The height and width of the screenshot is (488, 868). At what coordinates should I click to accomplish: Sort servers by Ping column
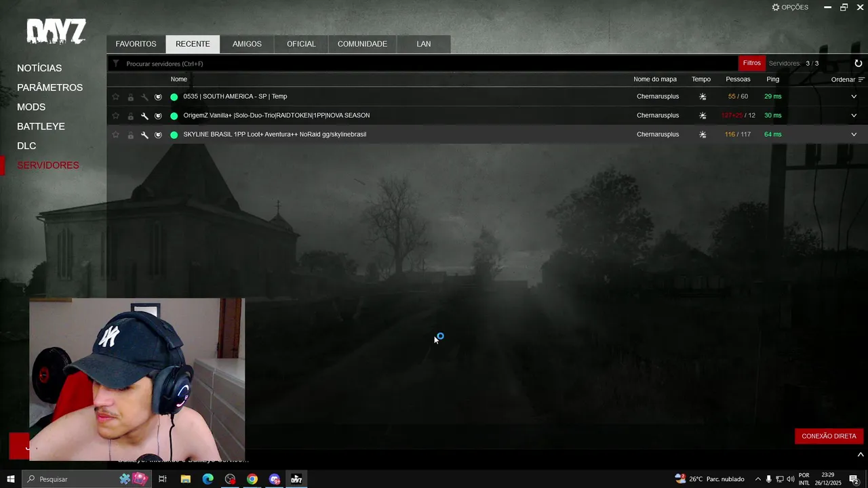click(772, 79)
